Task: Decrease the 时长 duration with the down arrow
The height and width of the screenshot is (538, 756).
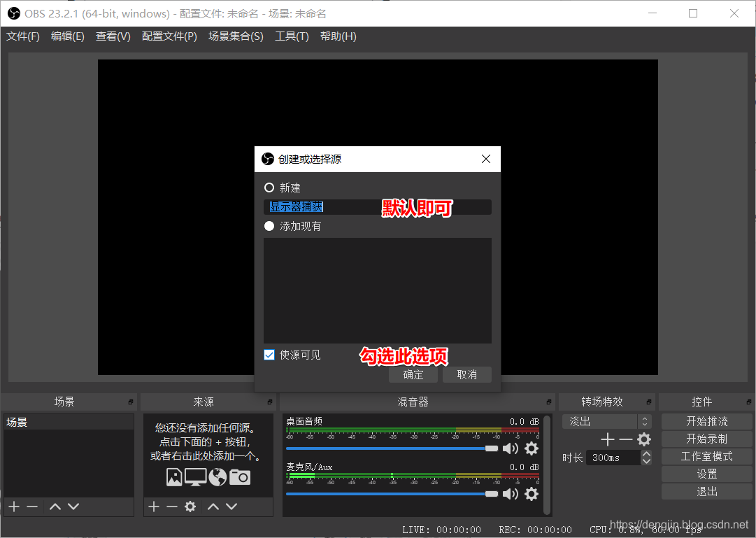Action: [647, 461]
